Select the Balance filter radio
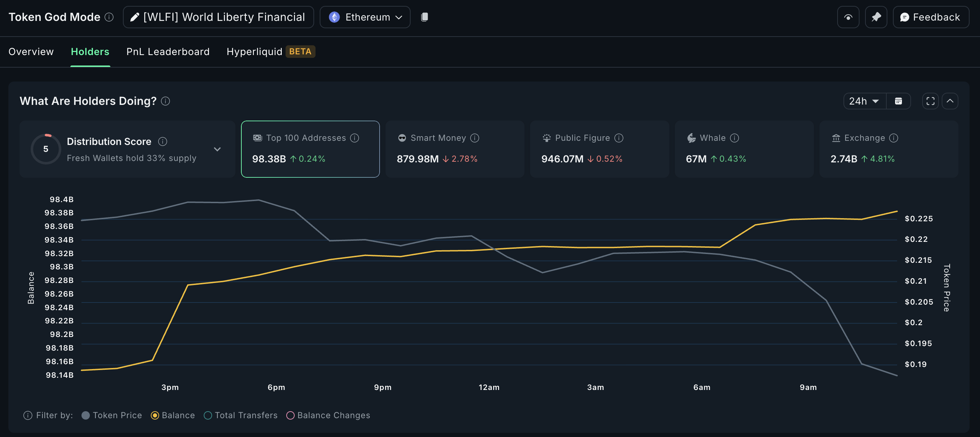 pos(155,415)
